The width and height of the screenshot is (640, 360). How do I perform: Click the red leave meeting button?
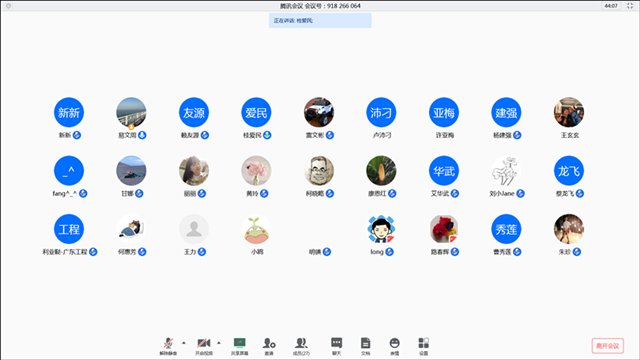tap(607, 346)
